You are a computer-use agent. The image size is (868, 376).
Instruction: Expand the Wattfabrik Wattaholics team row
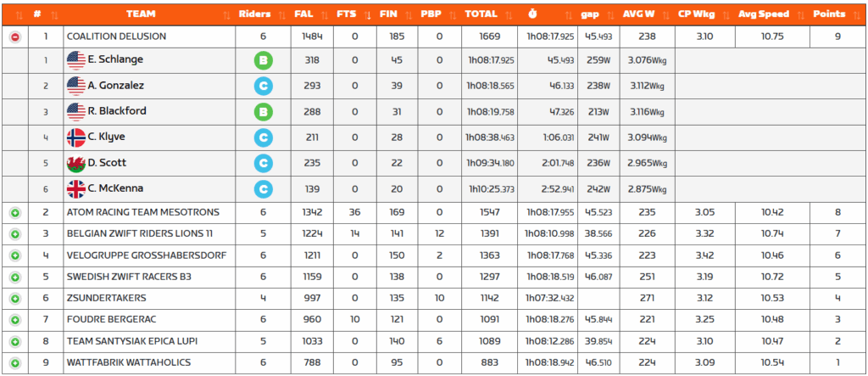point(14,363)
